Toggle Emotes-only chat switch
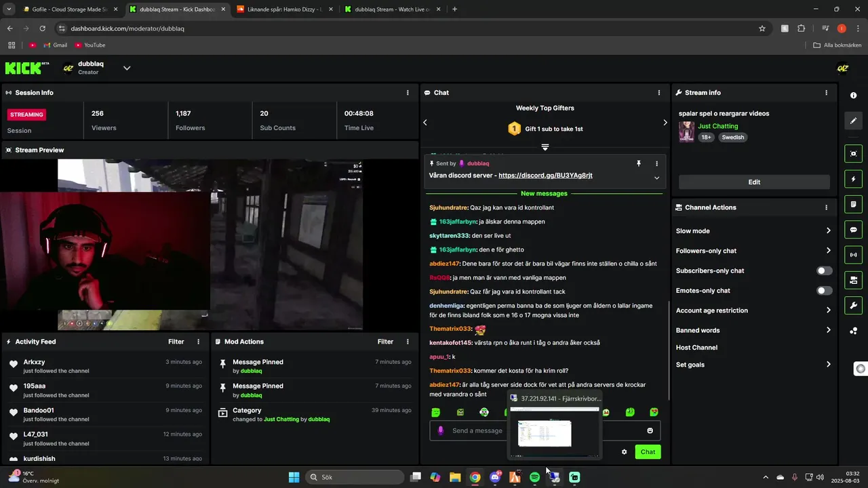 tap(824, 291)
